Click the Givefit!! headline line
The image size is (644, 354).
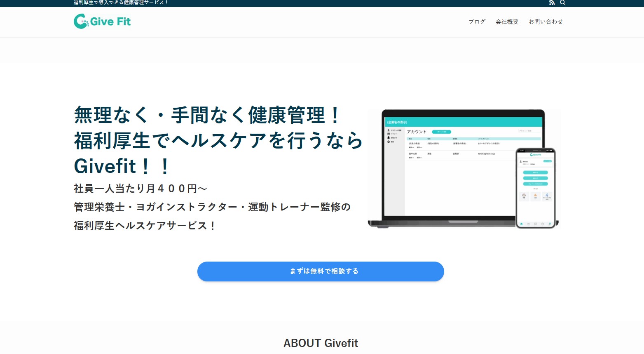pos(122,167)
